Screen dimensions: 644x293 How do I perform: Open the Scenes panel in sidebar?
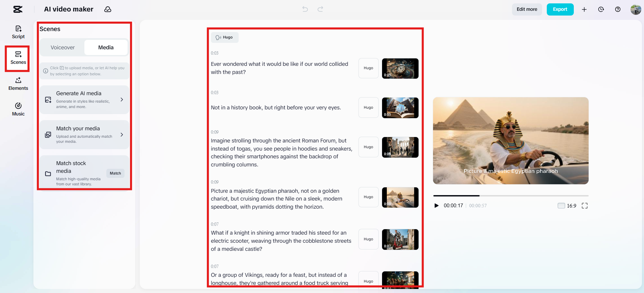(18, 58)
